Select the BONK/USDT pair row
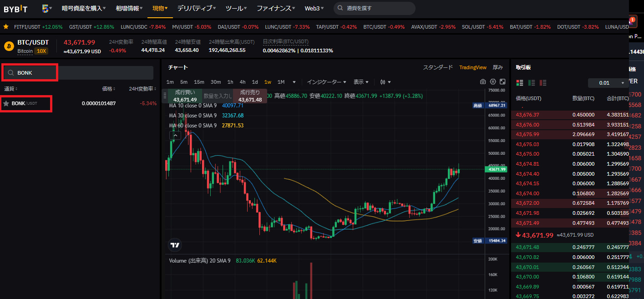This screenshot has width=644, height=299. (80, 103)
